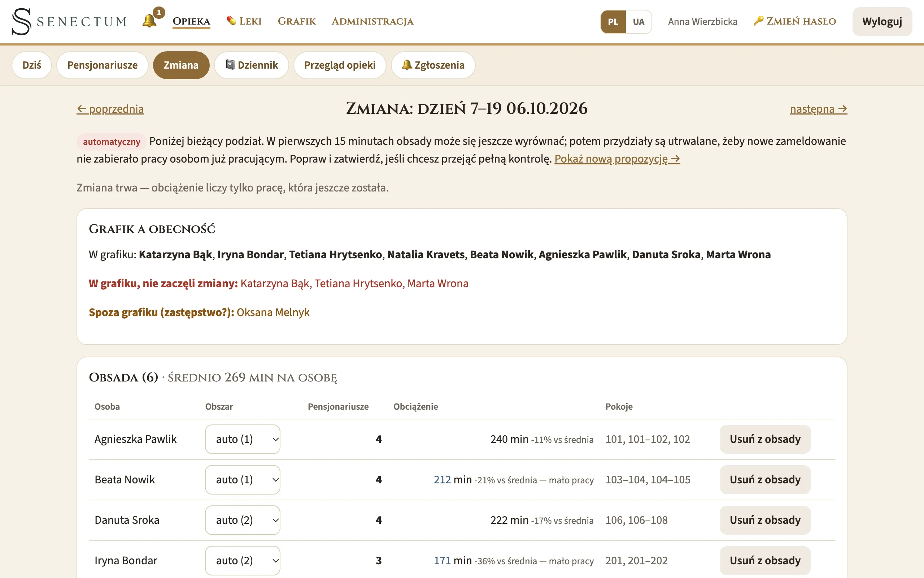The width and height of the screenshot is (924, 578).
Task: Switch language to PL
Action: pyautogui.click(x=613, y=22)
